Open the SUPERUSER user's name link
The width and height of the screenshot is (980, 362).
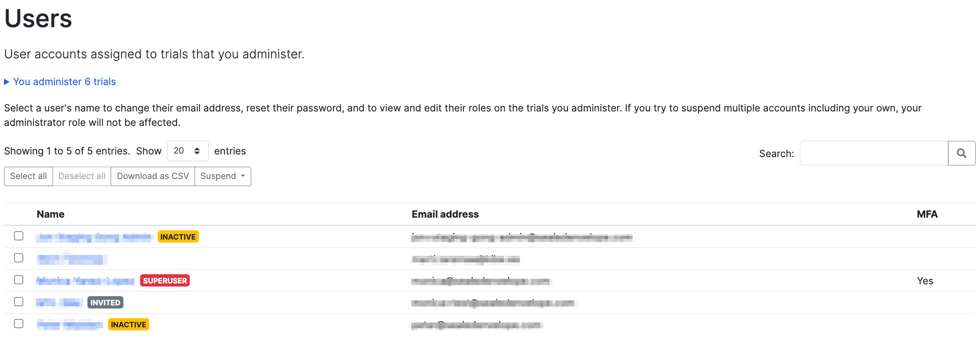click(85, 281)
